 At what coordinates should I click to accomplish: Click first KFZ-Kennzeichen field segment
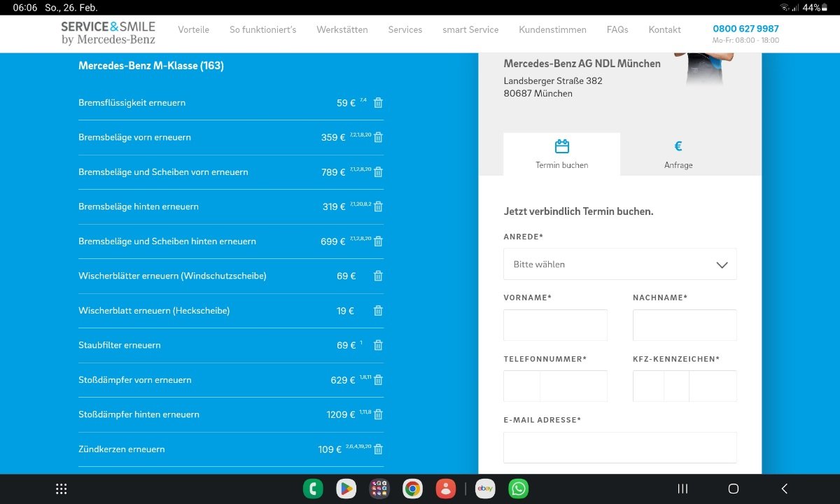(x=648, y=386)
